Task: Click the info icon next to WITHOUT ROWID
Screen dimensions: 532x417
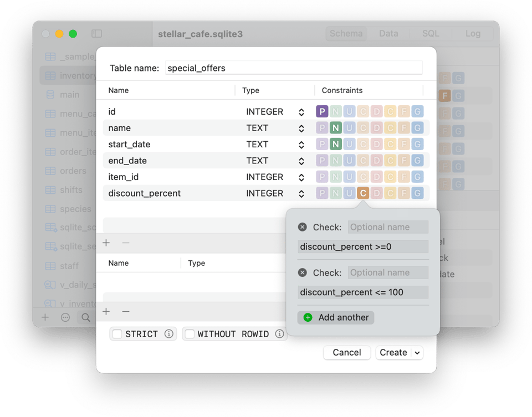Action: (280, 334)
